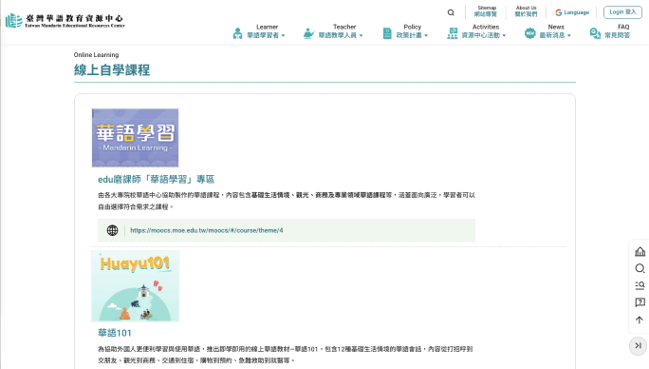This screenshot has width=649, height=369.
Task: Click the list search icon in side toolbar
Action: pyautogui.click(x=640, y=285)
